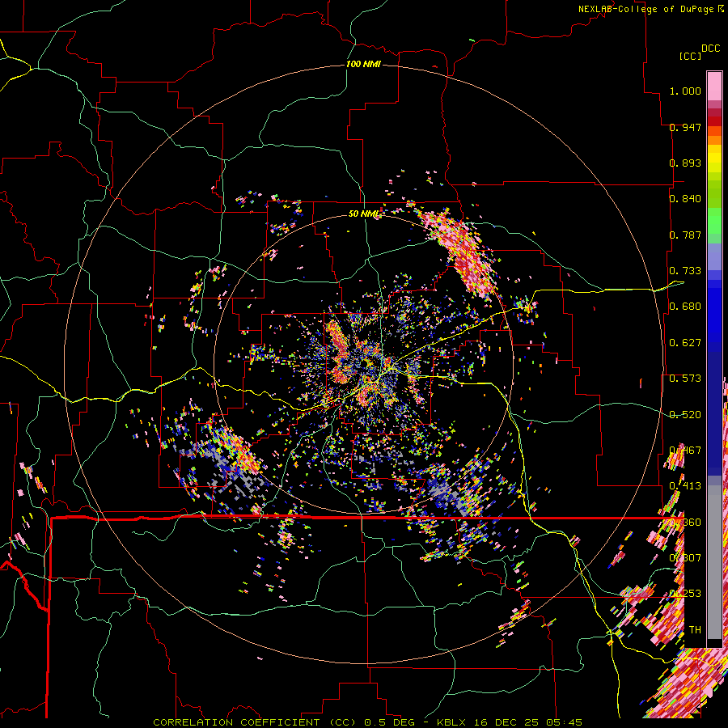Image resolution: width=728 pixels, height=728 pixels.
Task: Click the KBLX station identifier in the caption
Action: (452, 722)
